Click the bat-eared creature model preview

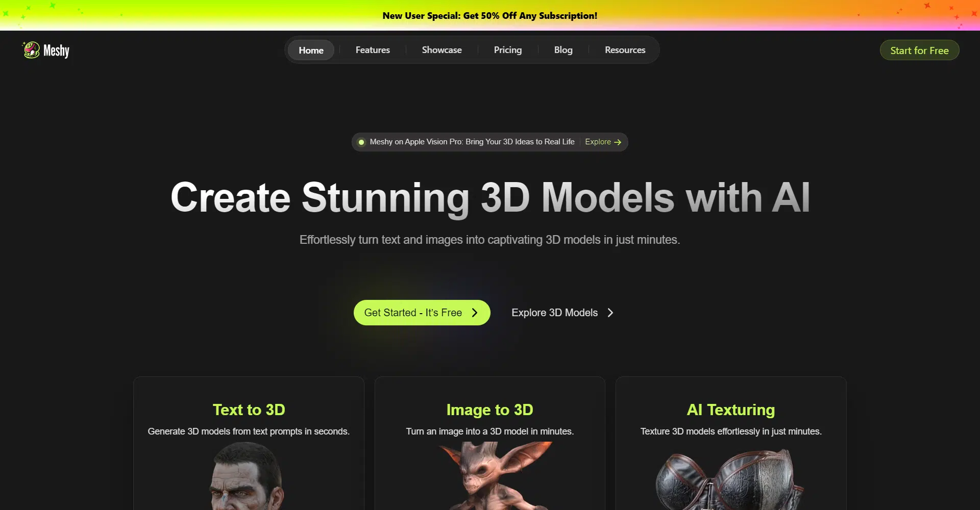(x=493, y=477)
